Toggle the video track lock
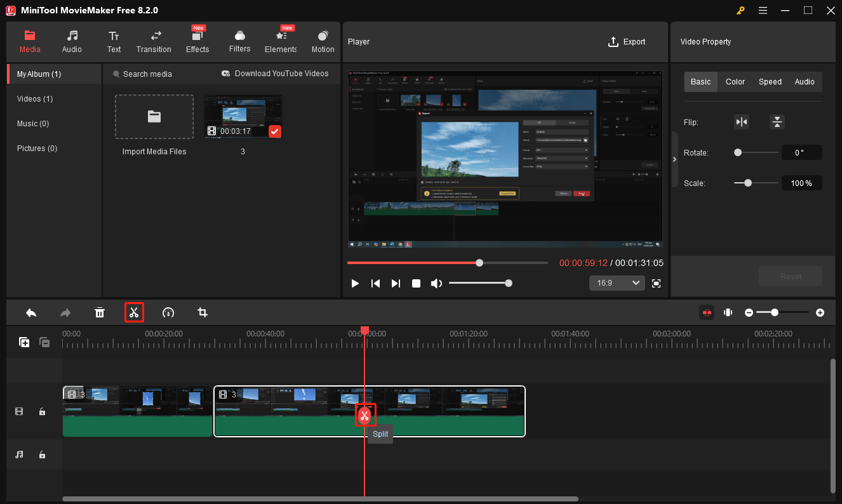The image size is (842, 504). [42, 411]
